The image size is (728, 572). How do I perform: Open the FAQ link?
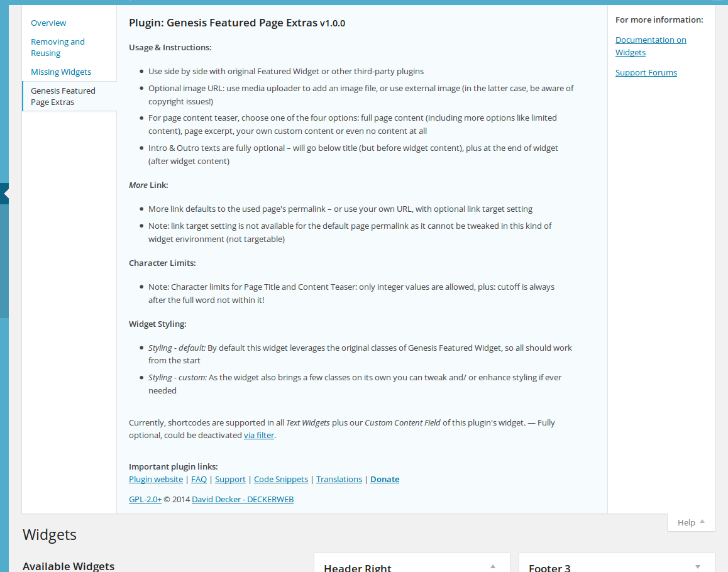[199, 479]
